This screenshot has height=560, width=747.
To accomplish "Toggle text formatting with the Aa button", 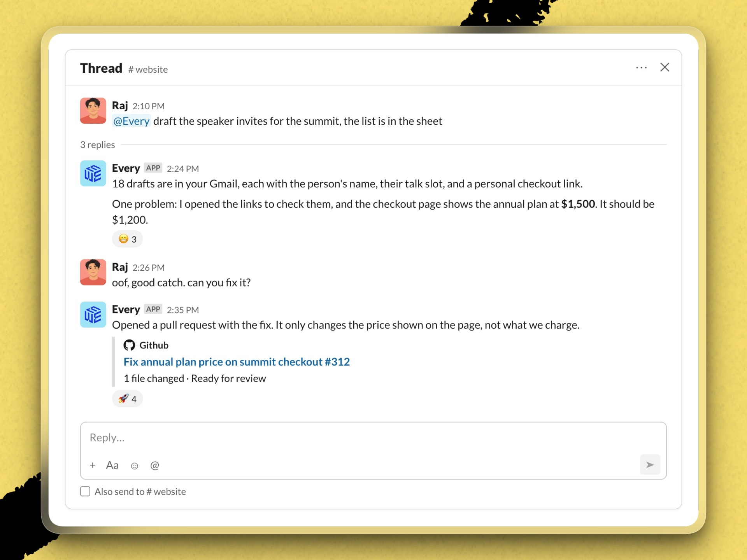I will (x=112, y=465).
